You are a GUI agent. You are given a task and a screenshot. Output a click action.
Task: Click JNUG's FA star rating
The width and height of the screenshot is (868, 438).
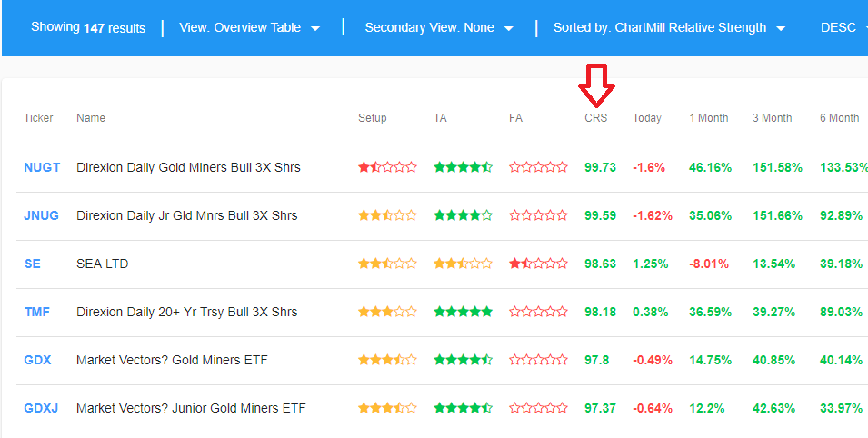(x=538, y=215)
